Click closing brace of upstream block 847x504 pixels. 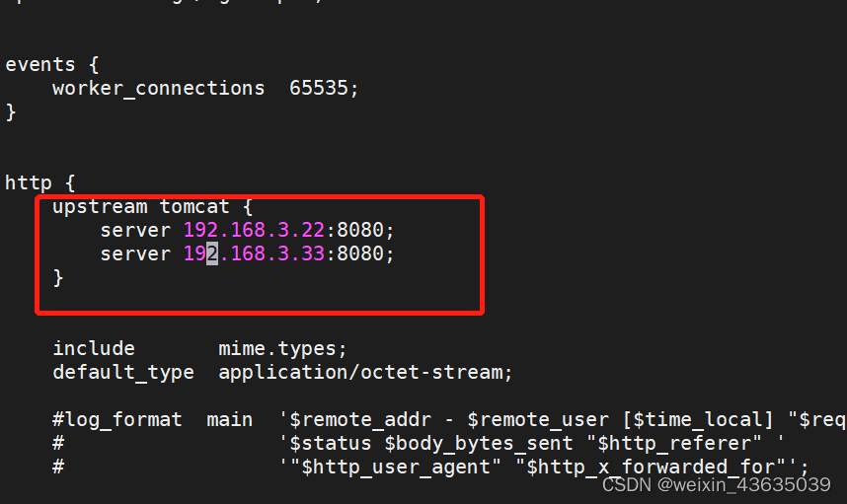coord(58,278)
